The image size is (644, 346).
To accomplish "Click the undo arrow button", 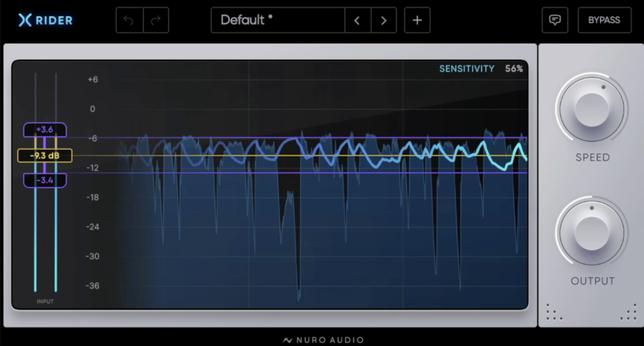I will (129, 20).
